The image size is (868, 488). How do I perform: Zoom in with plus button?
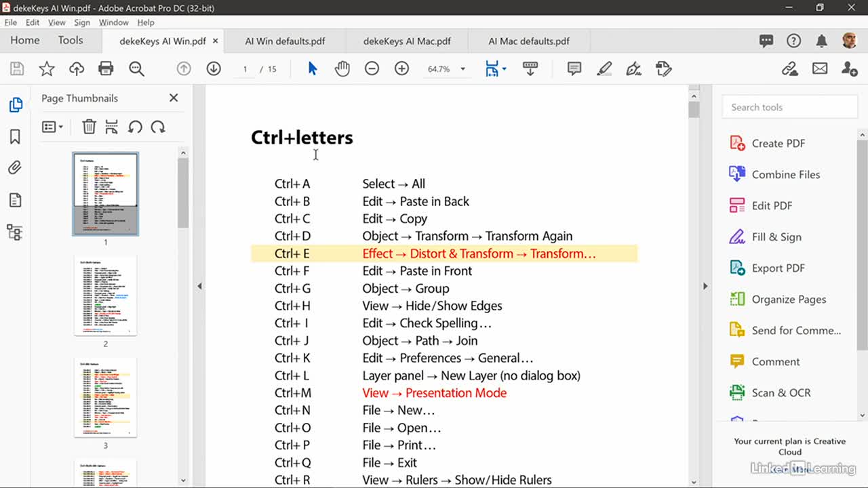pos(401,68)
